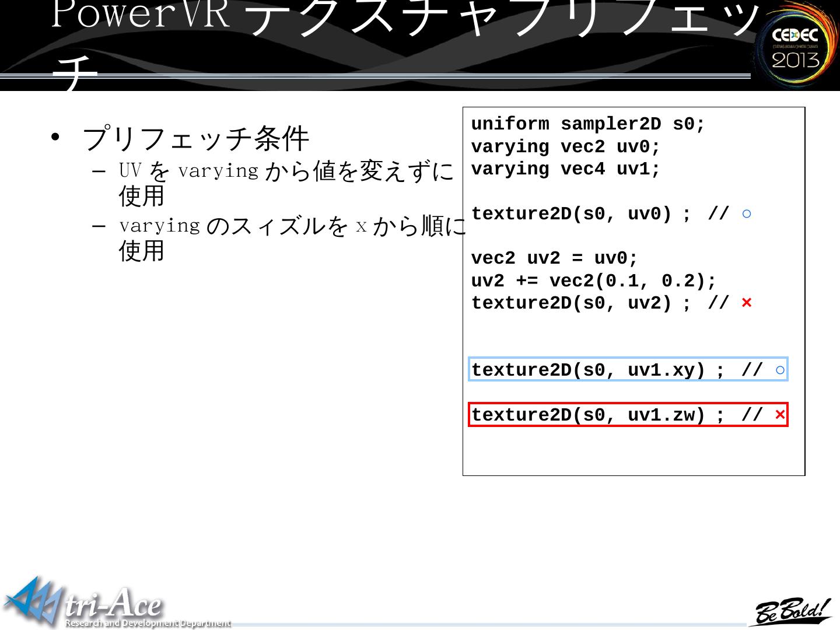Click 'Research and Development Department' text
This screenshot has height=630, width=840.
click(x=148, y=623)
